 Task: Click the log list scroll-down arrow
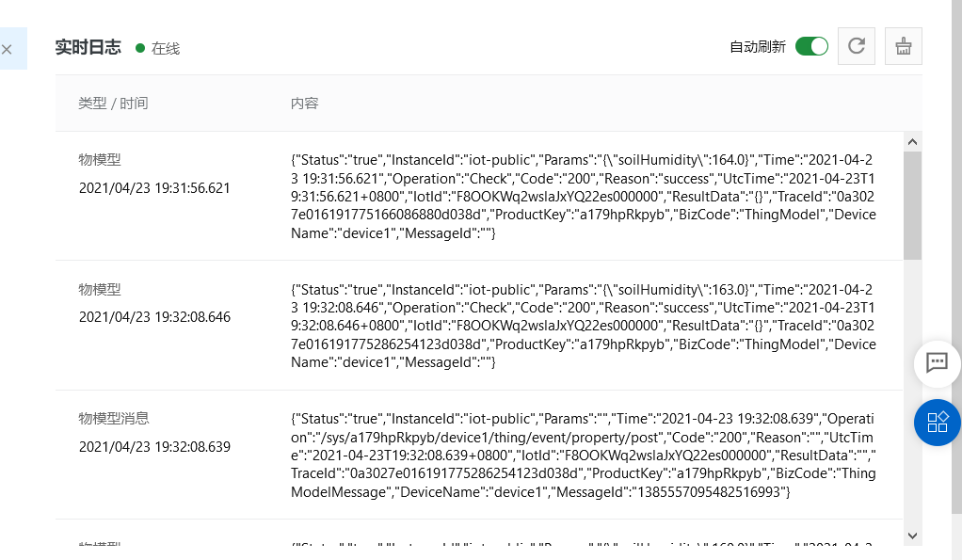tap(912, 536)
